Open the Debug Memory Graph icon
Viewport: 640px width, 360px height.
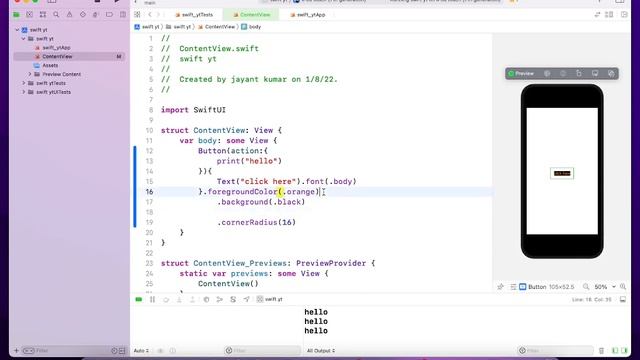pyautogui.click(x=220, y=300)
